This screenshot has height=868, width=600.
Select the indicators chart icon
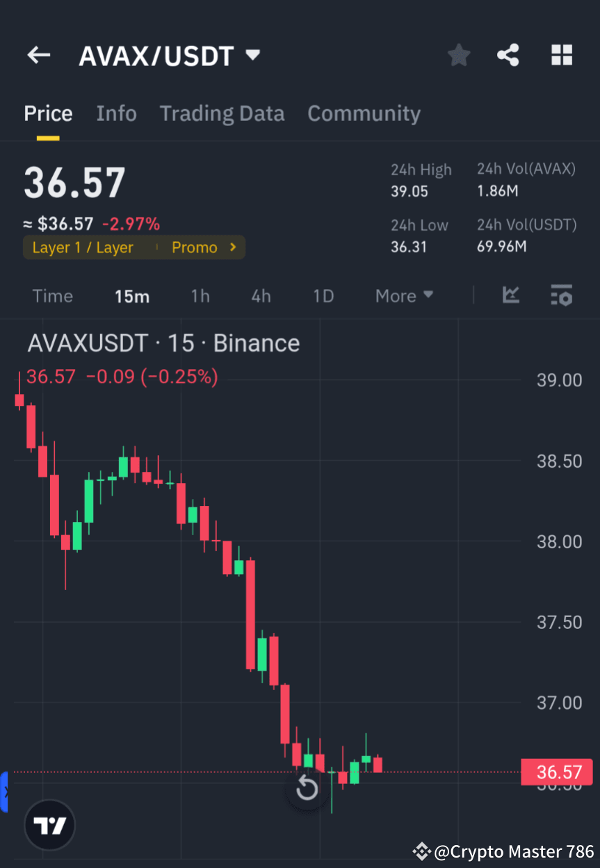tap(511, 295)
